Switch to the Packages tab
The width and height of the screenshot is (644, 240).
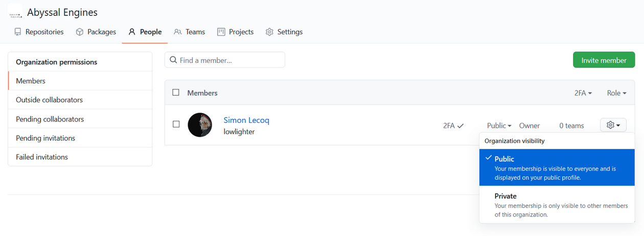96,32
